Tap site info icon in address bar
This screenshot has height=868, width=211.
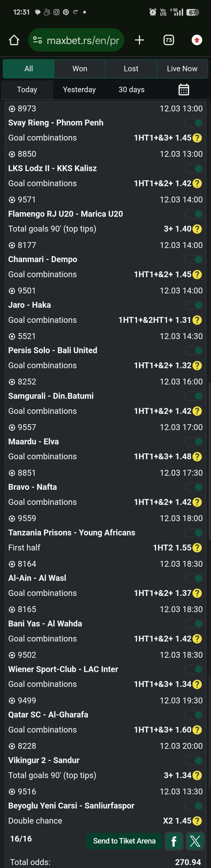tap(37, 41)
